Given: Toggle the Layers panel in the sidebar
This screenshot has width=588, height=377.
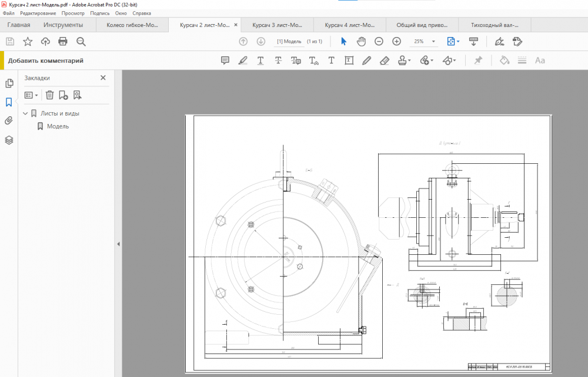Looking at the screenshot, I should pos(9,140).
